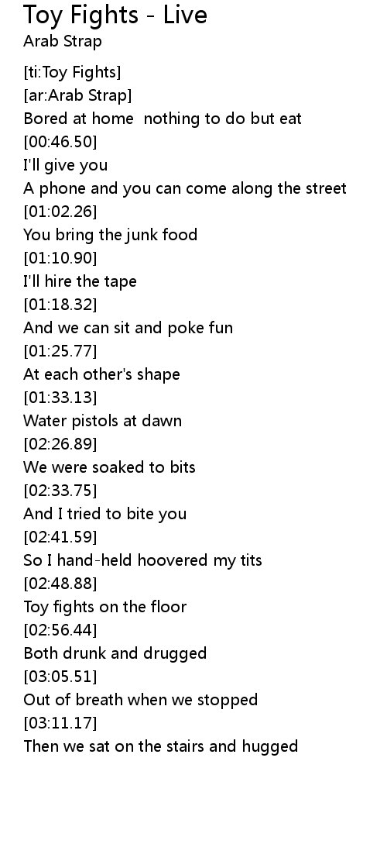Jump to the [03:05.51] timestamp

coord(60,677)
